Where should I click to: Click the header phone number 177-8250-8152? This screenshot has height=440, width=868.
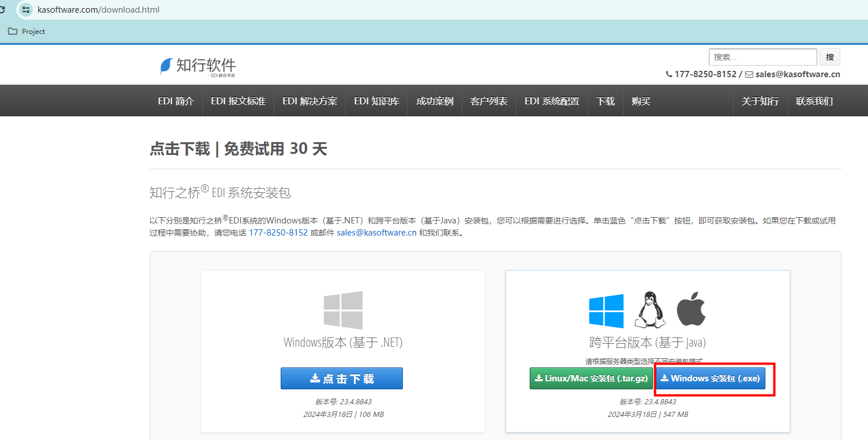(x=705, y=74)
